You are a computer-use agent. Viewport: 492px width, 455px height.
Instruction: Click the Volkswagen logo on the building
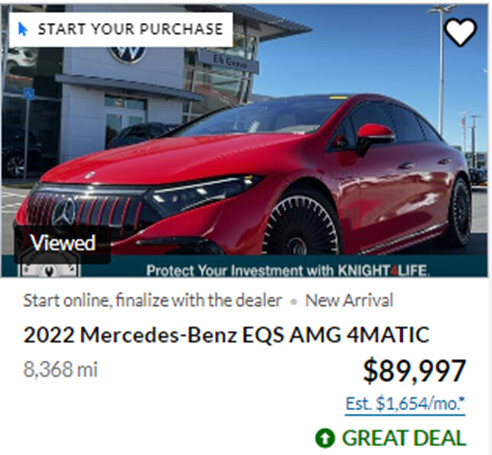[129, 53]
